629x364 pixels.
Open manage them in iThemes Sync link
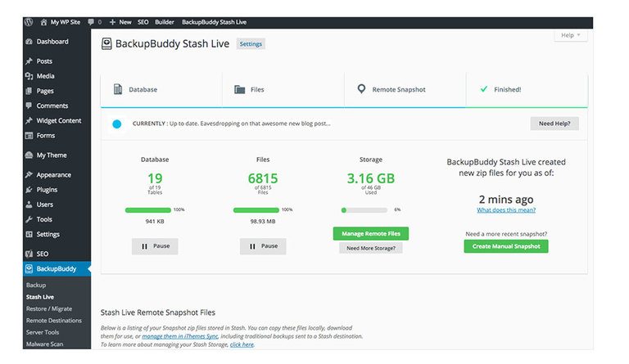click(x=179, y=336)
